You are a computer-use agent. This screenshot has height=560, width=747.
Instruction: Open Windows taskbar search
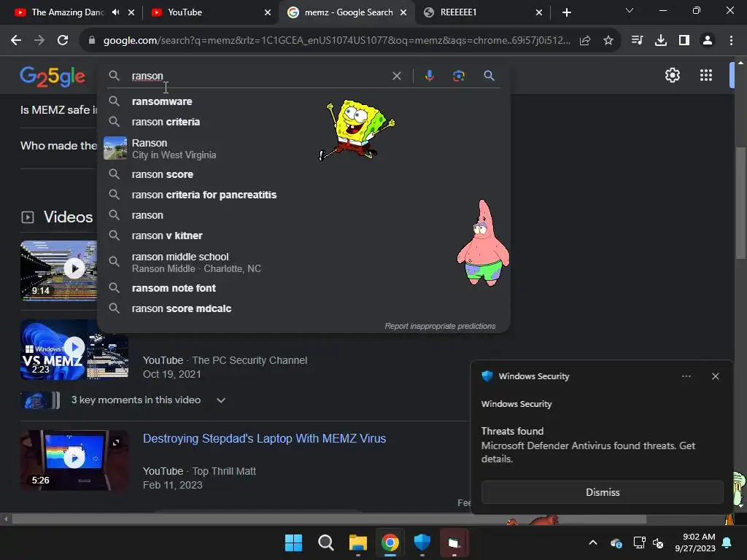pyautogui.click(x=326, y=542)
